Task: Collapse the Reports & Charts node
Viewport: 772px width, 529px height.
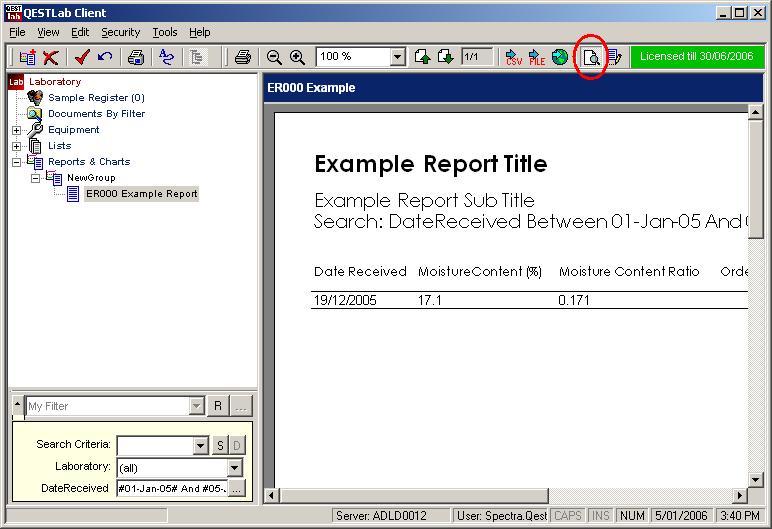Action: [17, 162]
